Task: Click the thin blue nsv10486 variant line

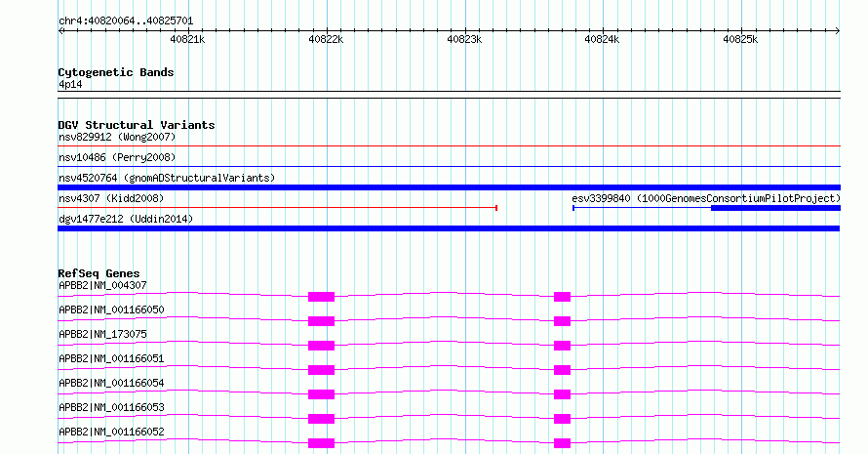Action: 449,166
